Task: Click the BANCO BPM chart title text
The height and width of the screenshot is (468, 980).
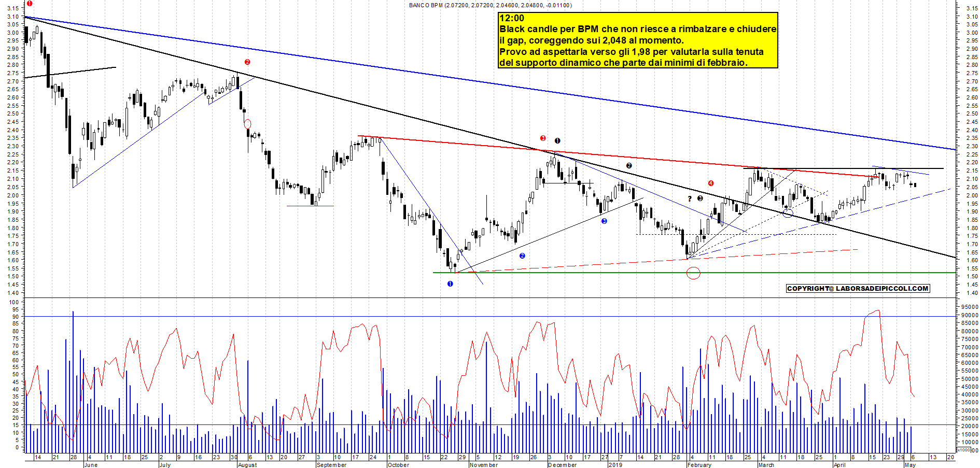Action: [x=490, y=5]
